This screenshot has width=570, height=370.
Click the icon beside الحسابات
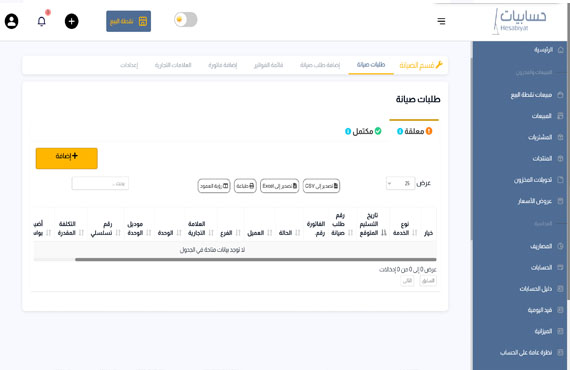point(560,268)
